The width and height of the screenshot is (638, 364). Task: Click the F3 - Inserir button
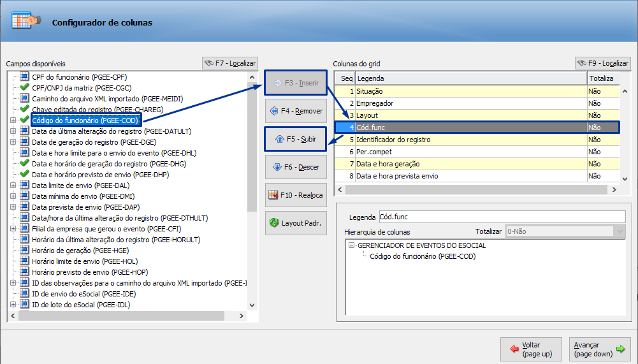click(x=296, y=83)
